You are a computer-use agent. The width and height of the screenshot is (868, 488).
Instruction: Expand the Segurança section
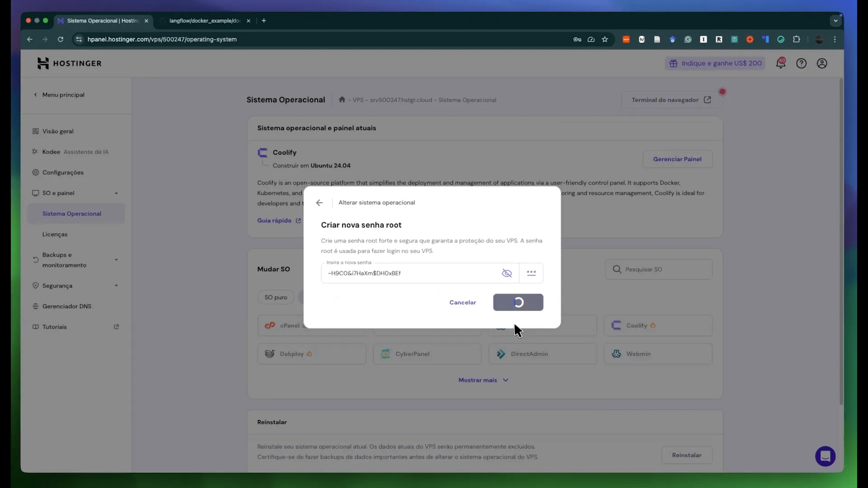click(76, 286)
